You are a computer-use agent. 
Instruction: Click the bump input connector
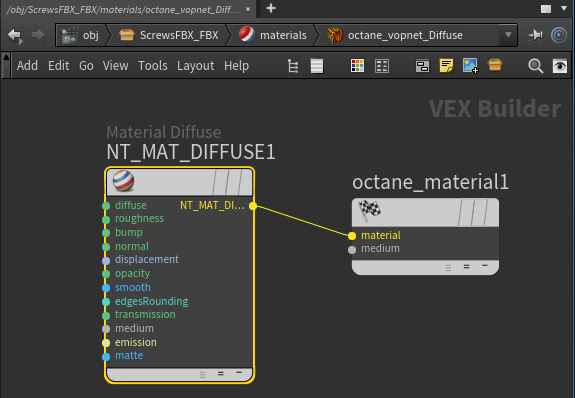(106, 233)
